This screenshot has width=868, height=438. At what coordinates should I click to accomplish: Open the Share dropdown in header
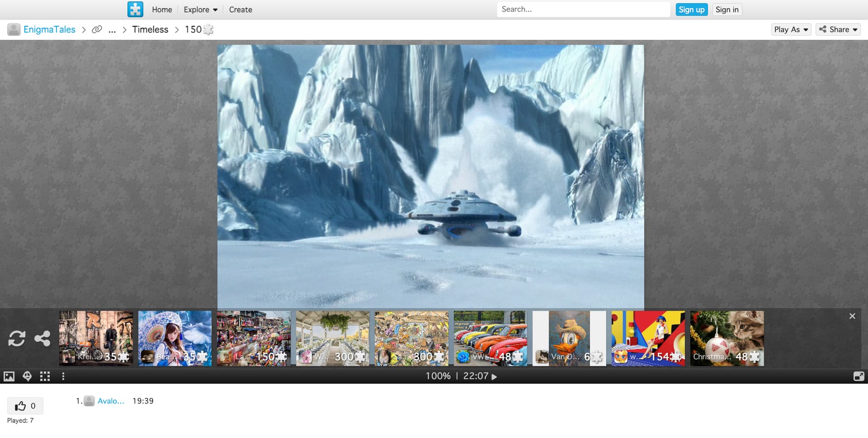[838, 29]
